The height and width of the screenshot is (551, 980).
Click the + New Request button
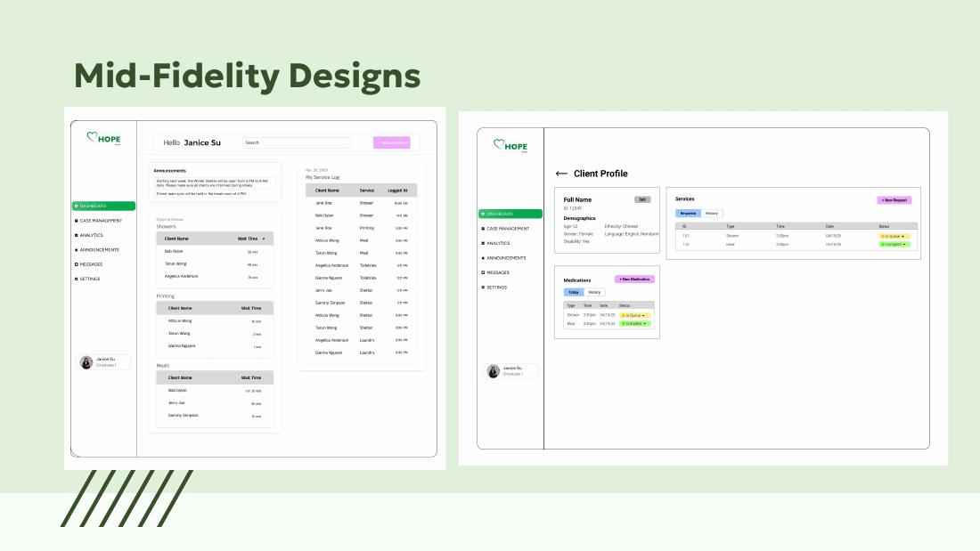click(894, 200)
